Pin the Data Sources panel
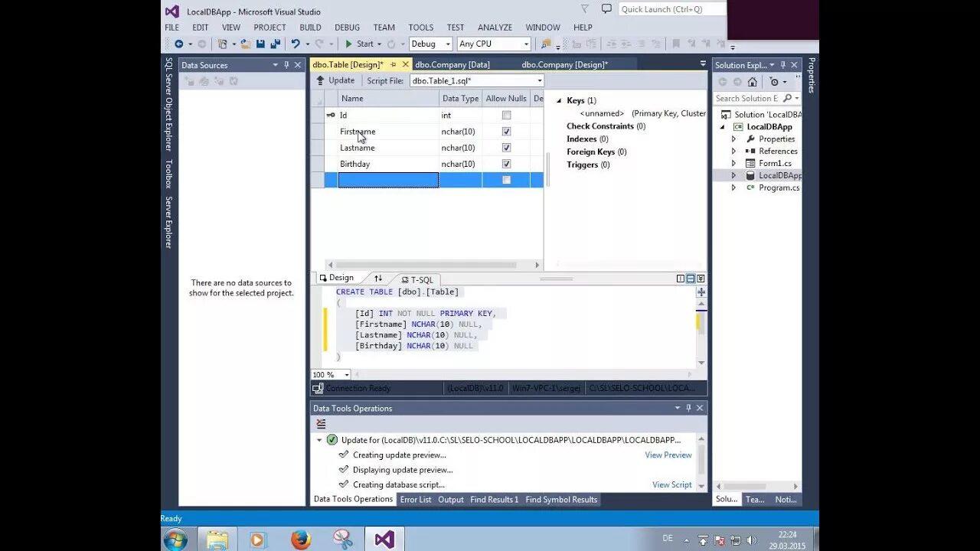The image size is (980, 551). pos(286,65)
